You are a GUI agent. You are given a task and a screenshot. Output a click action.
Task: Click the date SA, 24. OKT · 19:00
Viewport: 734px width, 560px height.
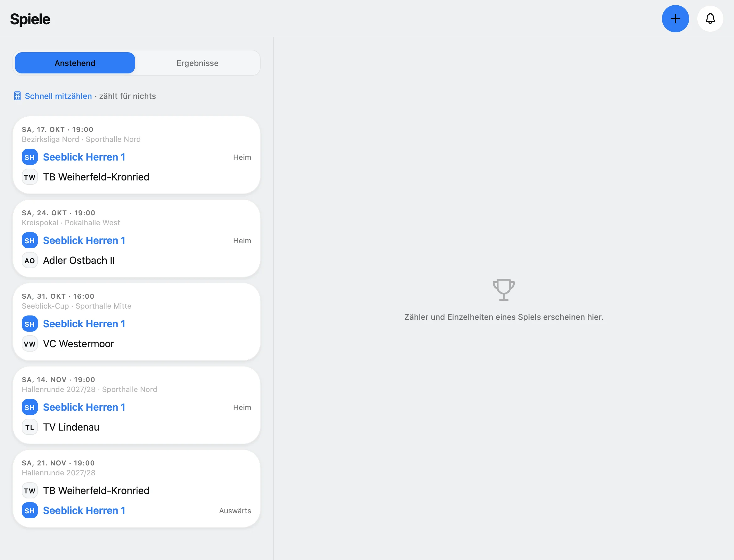[x=59, y=213]
